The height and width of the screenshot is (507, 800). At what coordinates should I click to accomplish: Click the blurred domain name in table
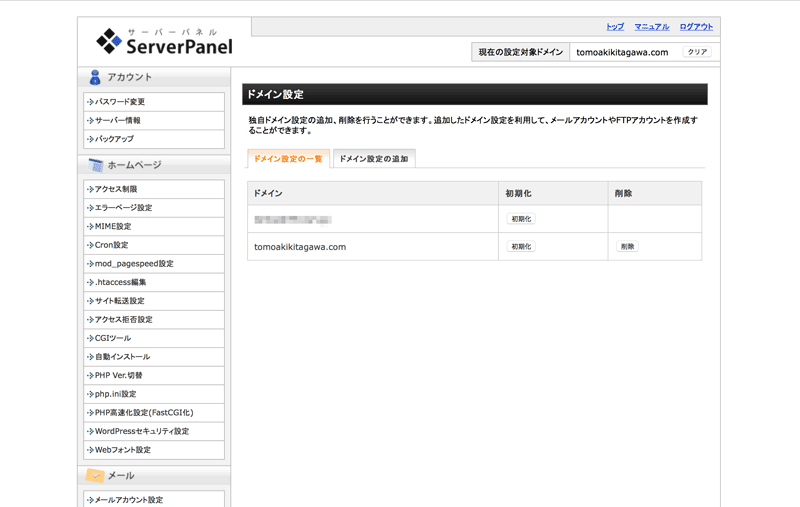click(x=293, y=219)
